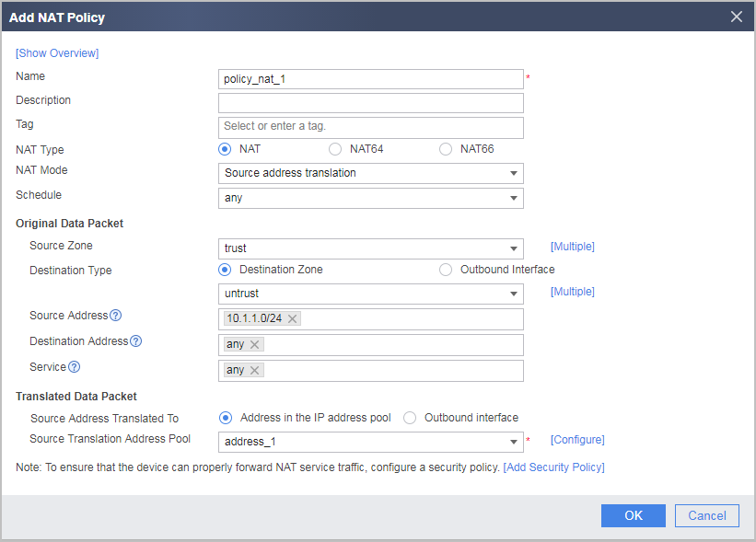Click Multiple link beside Source Zone

(573, 247)
